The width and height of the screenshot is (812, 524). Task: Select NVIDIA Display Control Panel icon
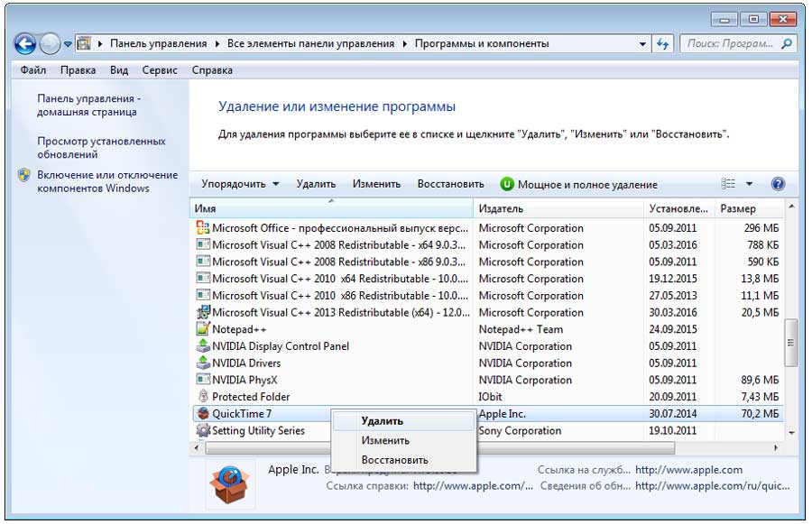coord(203,345)
